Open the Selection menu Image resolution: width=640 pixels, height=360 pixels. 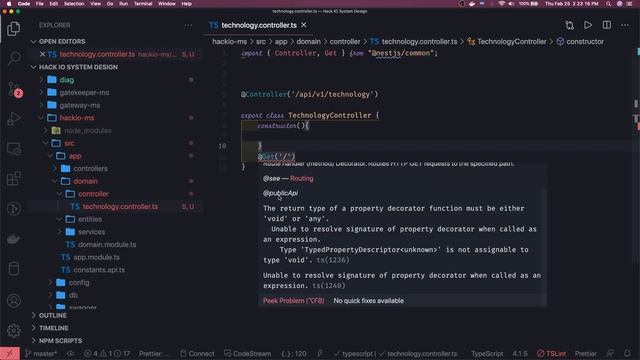(74, 4)
